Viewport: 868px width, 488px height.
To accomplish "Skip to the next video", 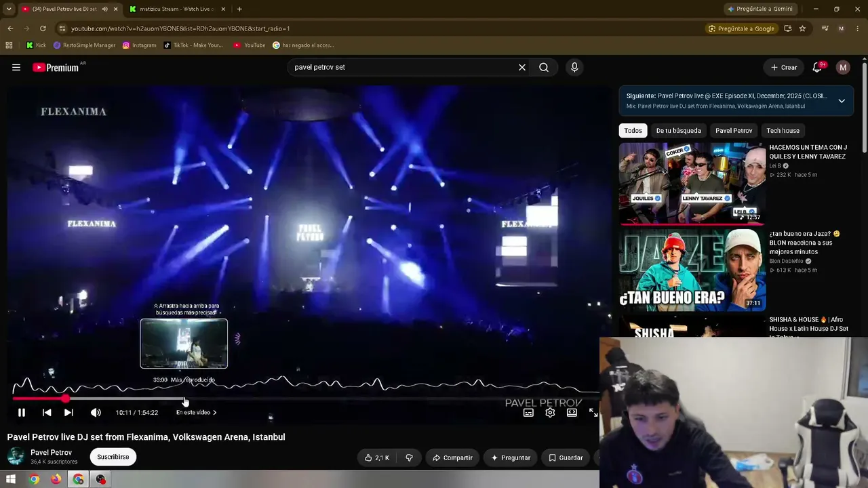I will tap(68, 412).
